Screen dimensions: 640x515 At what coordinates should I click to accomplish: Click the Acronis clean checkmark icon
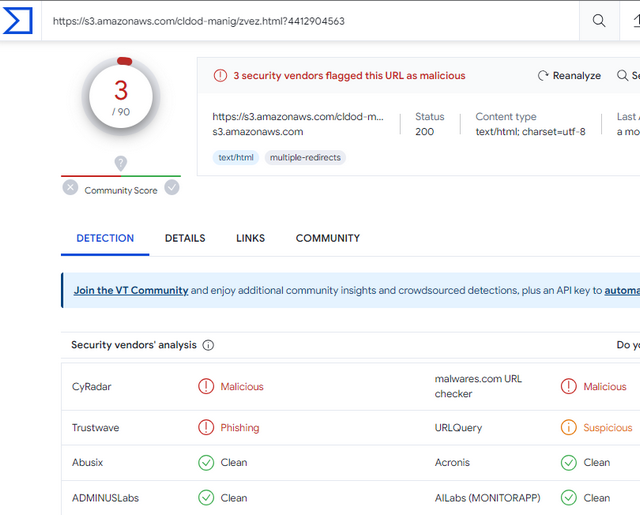tap(569, 463)
